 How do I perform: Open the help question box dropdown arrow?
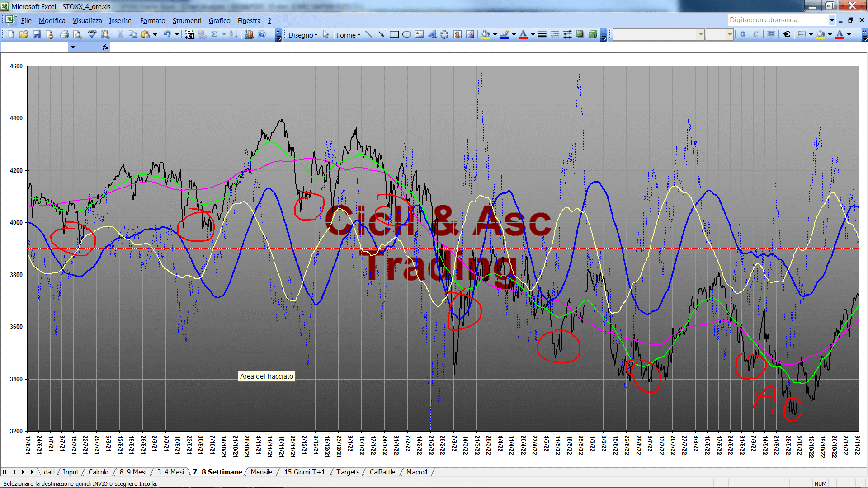coord(831,20)
